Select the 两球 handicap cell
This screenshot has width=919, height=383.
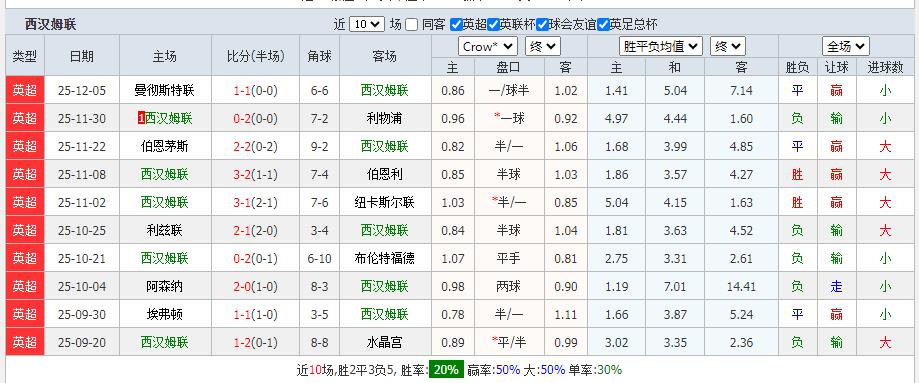click(509, 286)
